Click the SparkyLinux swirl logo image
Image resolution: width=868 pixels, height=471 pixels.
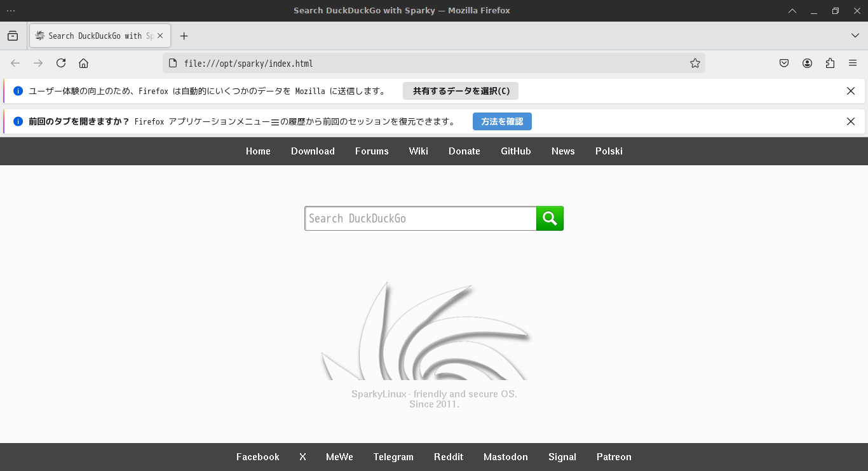pyautogui.click(x=426, y=331)
